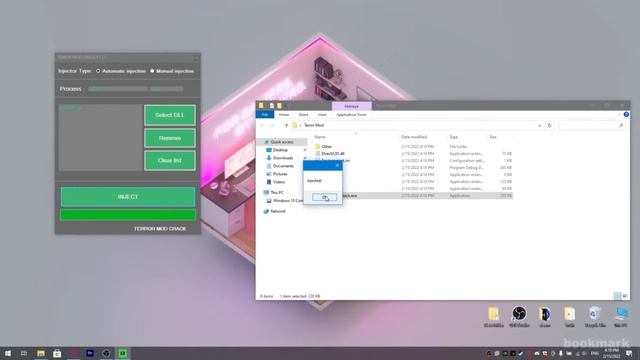Click the OK button in the small dialog
This screenshot has height=360, width=640.
324,197
